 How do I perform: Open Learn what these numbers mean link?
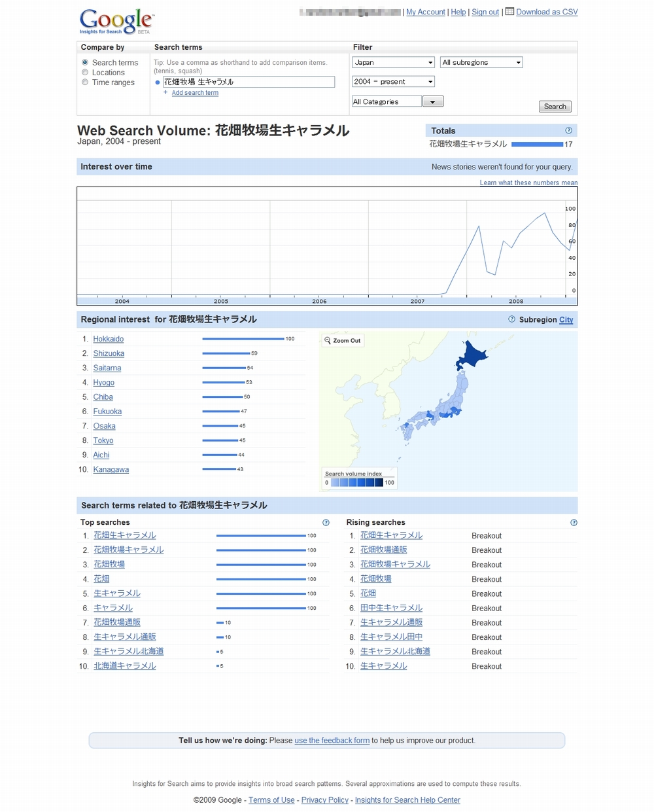click(x=528, y=183)
